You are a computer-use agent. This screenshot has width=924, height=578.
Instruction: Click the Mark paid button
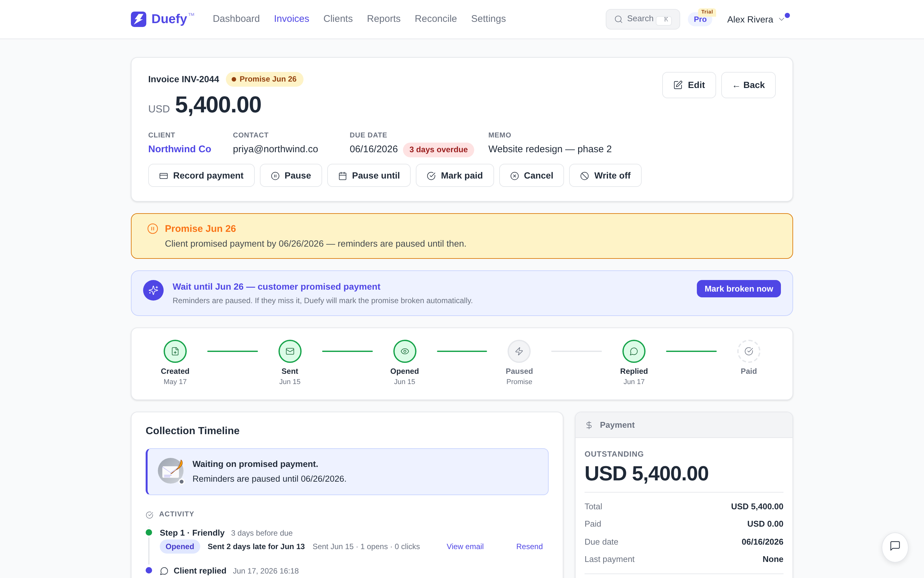(455, 175)
